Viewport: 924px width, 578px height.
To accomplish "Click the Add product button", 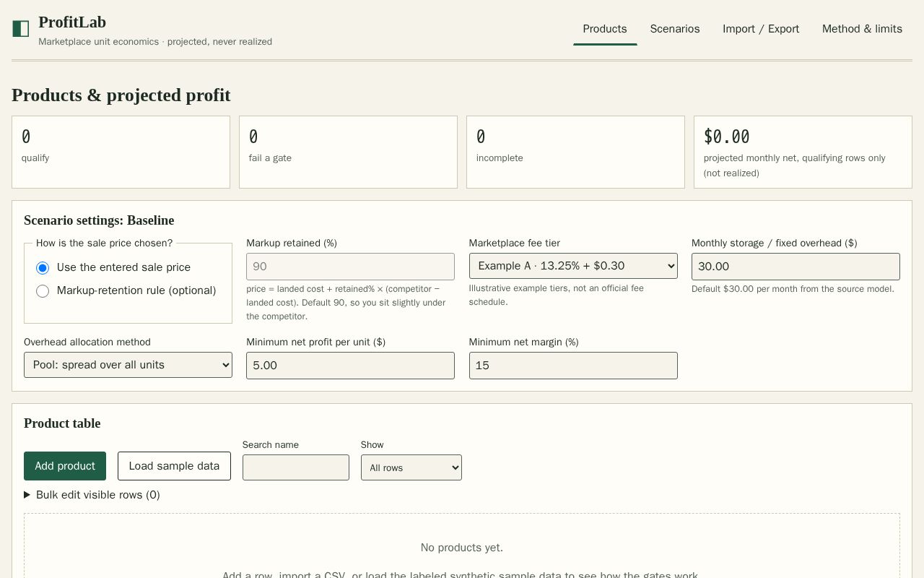I will (x=65, y=466).
